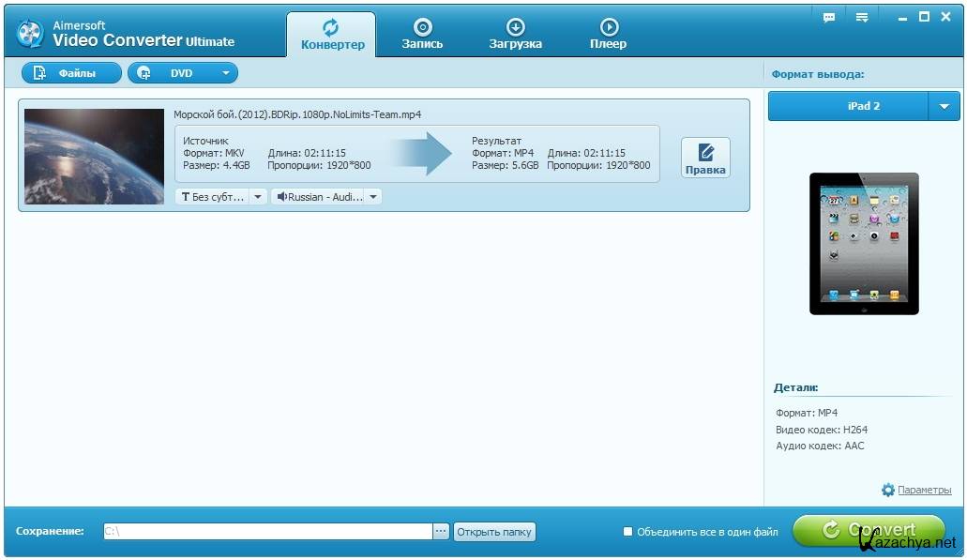The image size is (967, 560).
Task: Click the save path input field
Action: pos(266,532)
